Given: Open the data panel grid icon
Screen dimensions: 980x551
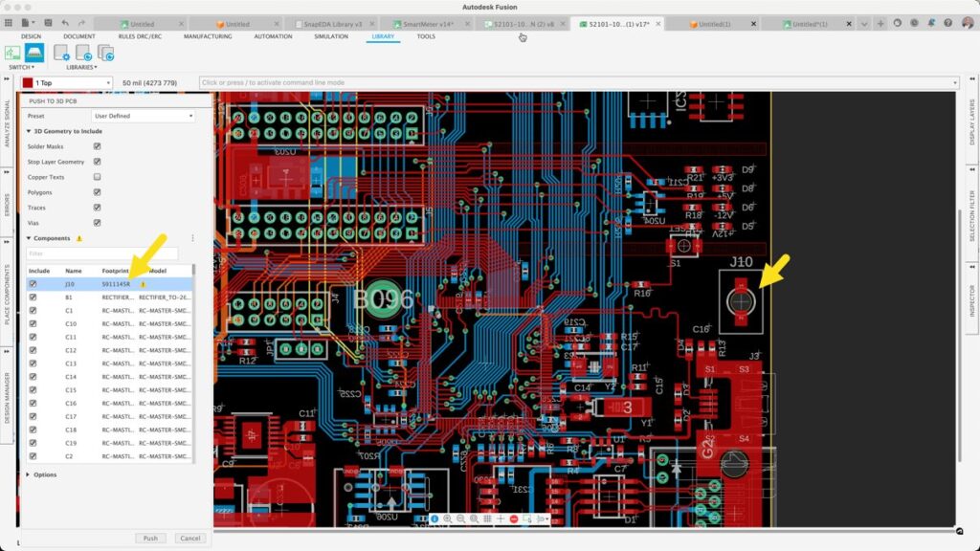Looking at the screenshot, I should coord(8,23).
